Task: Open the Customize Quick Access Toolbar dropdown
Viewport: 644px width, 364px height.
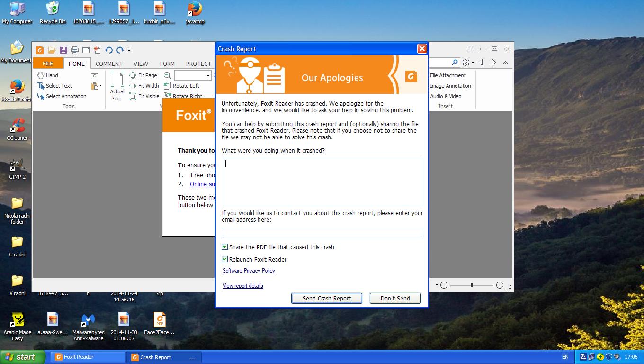Action: click(129, 50)
